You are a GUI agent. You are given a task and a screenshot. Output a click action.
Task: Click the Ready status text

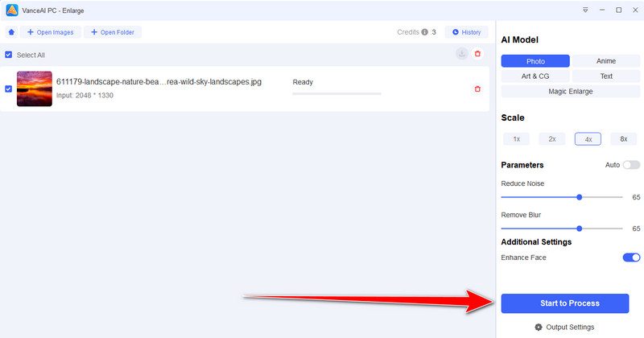(303, 82)
